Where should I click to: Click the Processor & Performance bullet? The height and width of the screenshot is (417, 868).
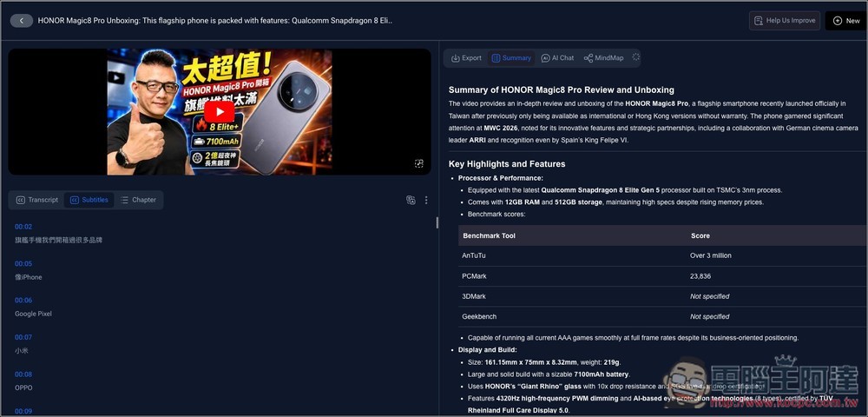point(501,178)
